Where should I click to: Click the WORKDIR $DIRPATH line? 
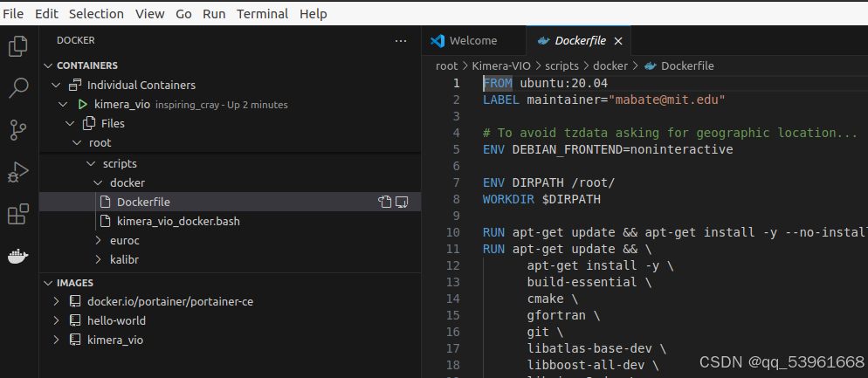click(x=541, y=199)
